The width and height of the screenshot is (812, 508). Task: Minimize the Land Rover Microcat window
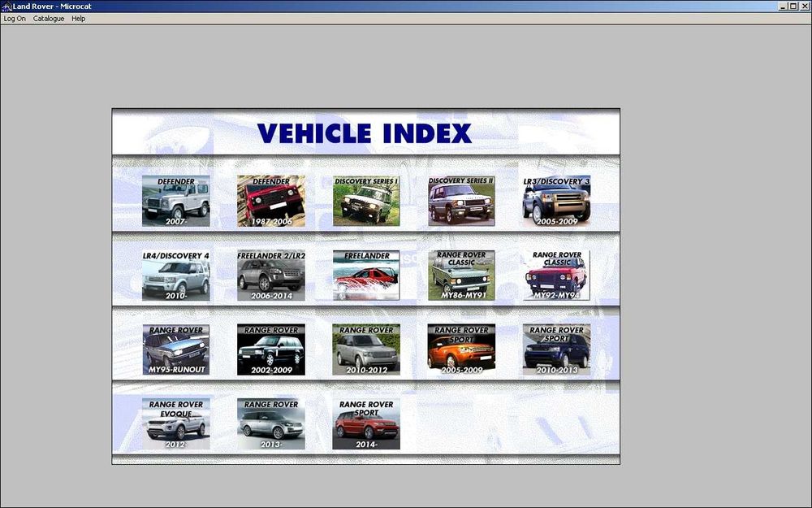click(783, 7)
